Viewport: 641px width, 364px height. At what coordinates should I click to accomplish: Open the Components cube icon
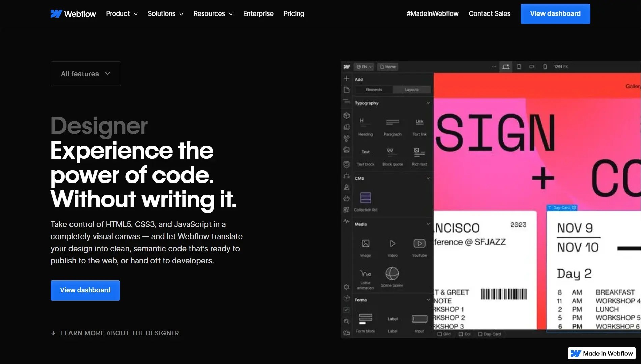pyautogui.click(x=346, y=116)
